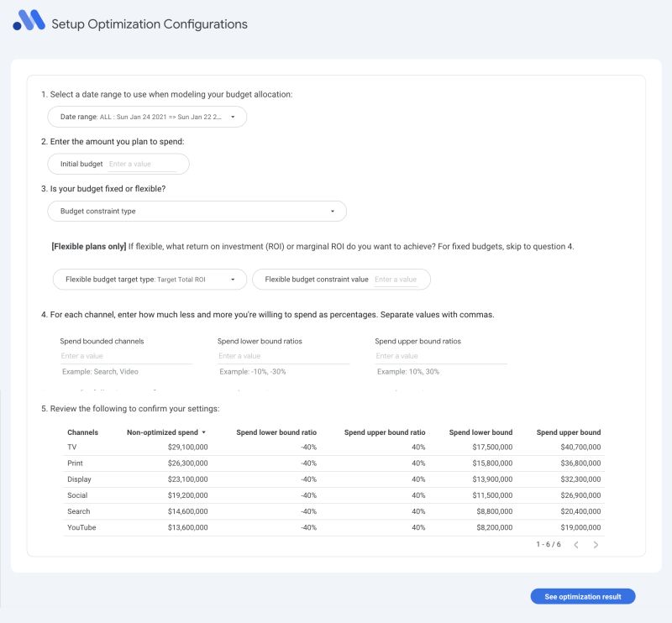Click the Meridian logo in the header
The height and width of the screenshot is (623, 672).
click(x=29, y=24)
